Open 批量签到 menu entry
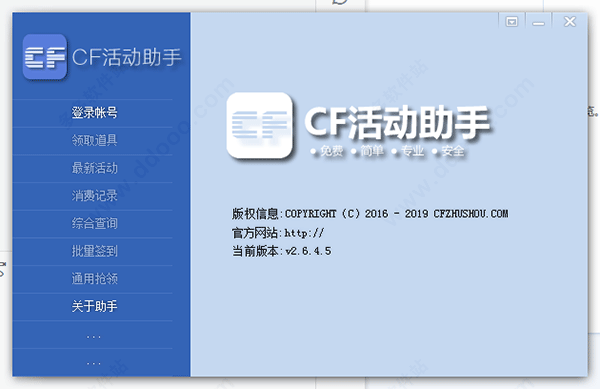 point(94,251)
